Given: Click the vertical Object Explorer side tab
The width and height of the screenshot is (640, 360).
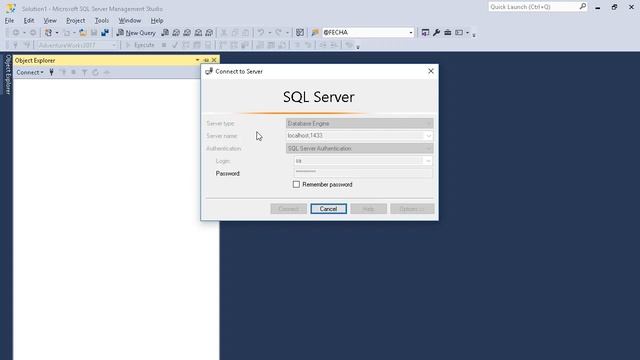Looking at the screenshot, I should click(x=7, y=74).
